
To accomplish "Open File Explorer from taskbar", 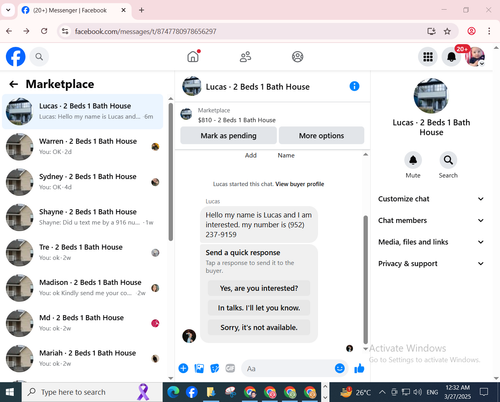I will pos(211,392).
